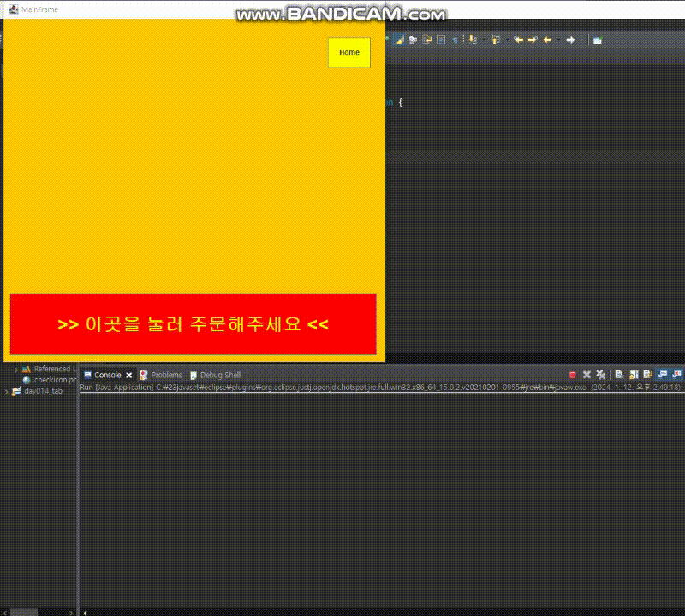Click the Toggle Block Selection icon
This screenshot has height=616, width=685.
(x=441, y=39)
